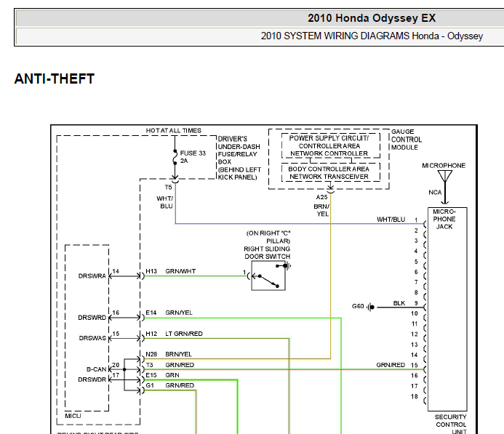Click the ANTI-THEFT heading

tap(55, 79)
